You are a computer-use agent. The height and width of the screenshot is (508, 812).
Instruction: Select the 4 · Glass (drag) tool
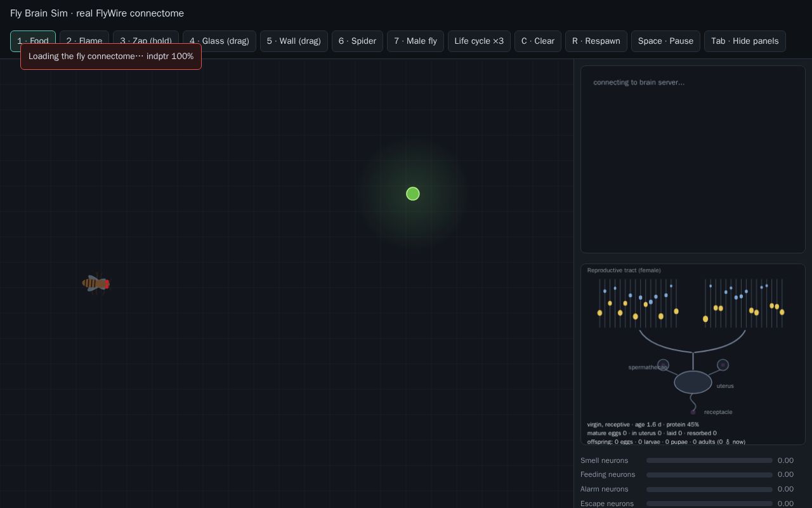[219, 41]
